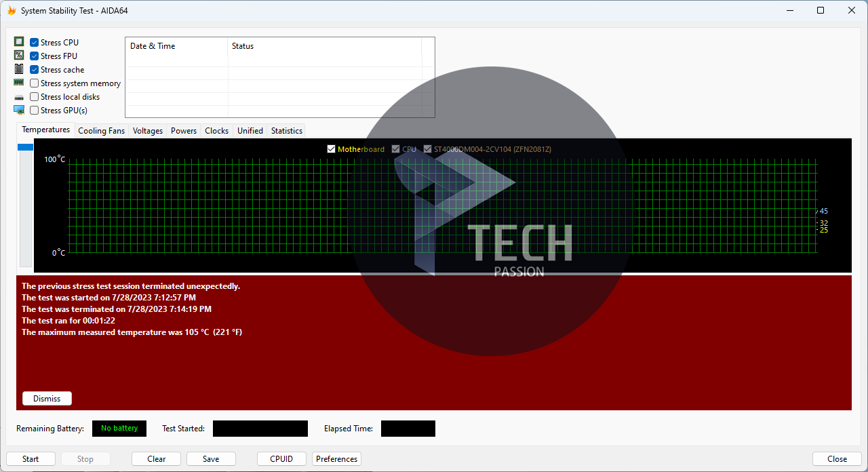Switch to the Cooling Fans tab
868x472 pixels.
coord(101,131)
